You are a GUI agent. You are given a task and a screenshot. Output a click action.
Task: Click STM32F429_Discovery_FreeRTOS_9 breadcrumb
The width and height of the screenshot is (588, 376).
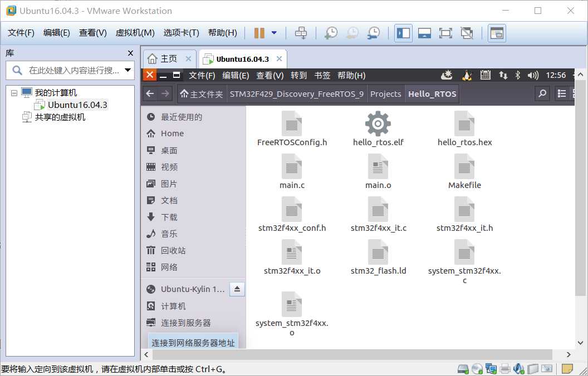pyautogui.click(x=297, y=94)
